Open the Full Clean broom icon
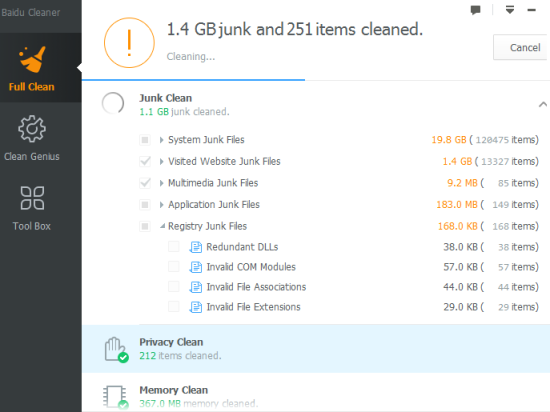This screenshot has width=550, height=412. pos(32,59)
